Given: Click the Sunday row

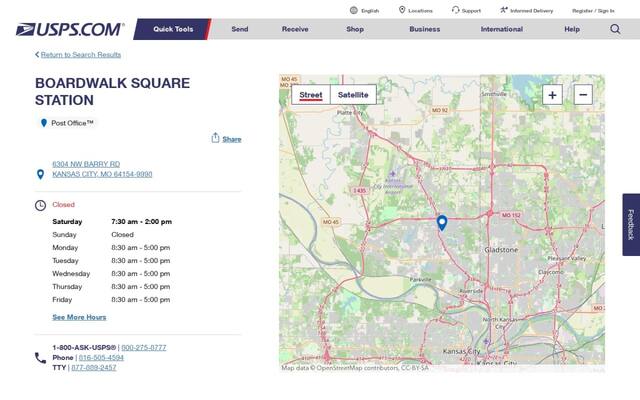Looking at the screenshot, I should click(112, 235).
